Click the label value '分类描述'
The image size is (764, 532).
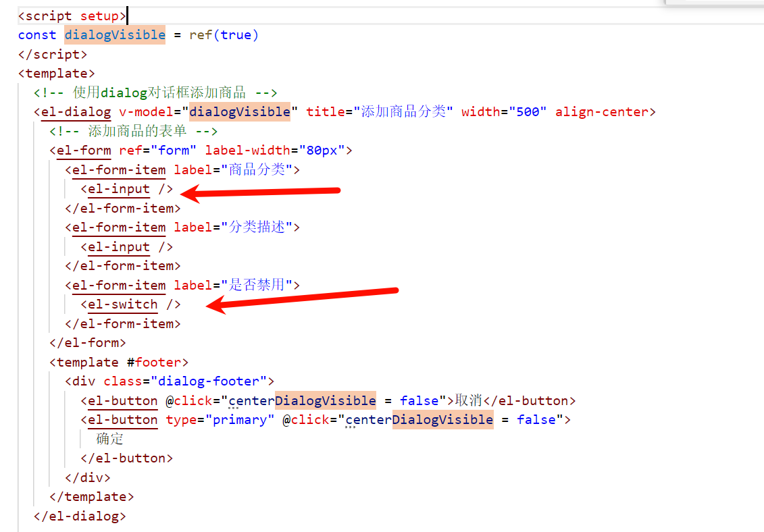tap(257, 228)
